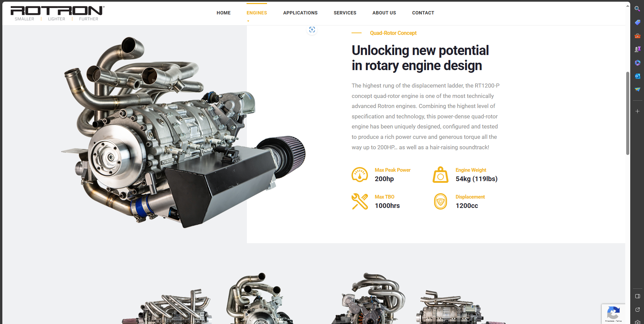Click the 'Max Peak Power' label
The width and height of the screenshot is (644, 324).
pyautogui.click(x=392, y=170)
